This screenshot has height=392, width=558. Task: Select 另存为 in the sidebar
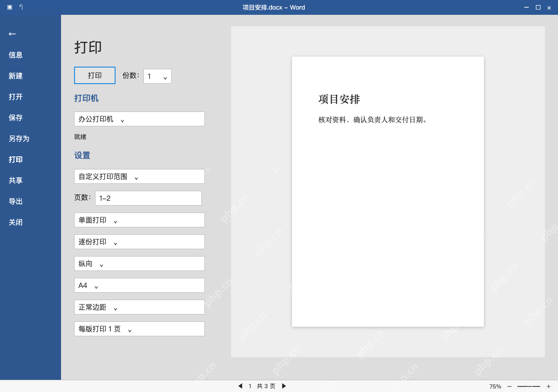[19, 139]
